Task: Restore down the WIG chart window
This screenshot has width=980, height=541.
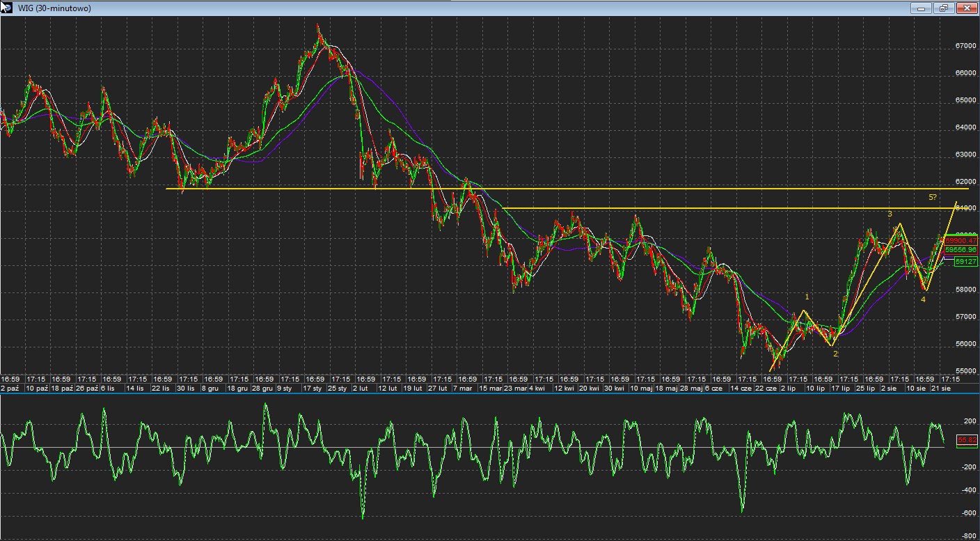Action: (944, 8)
